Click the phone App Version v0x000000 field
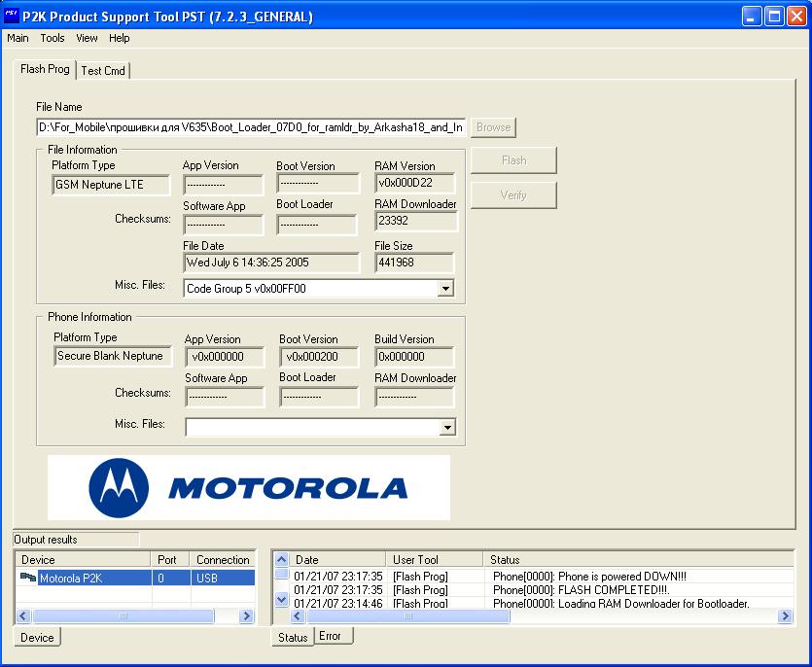 tap(225, 357)
